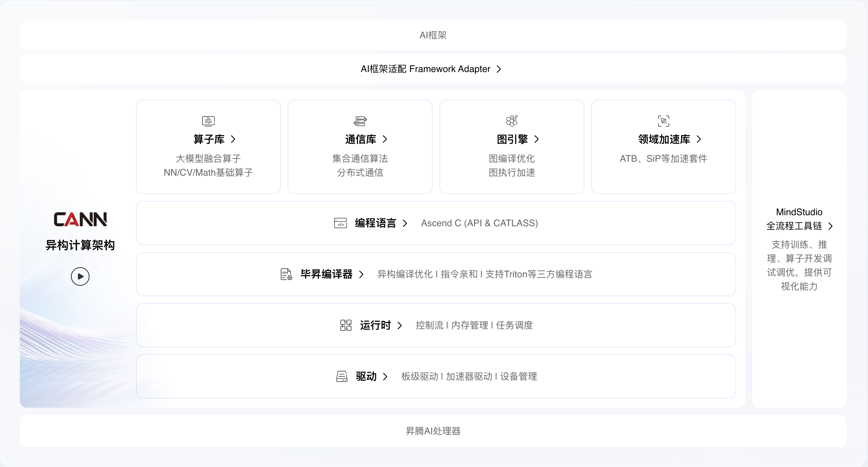Expand the 图引擎 chevron arrow
This screenshot has width=868, height=467.
pos(536,139)
